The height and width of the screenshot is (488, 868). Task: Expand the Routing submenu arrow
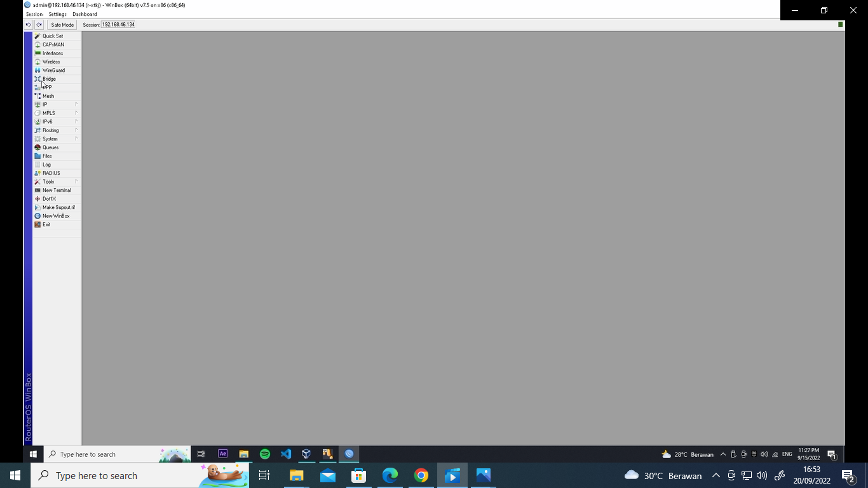tap(76, 130)
